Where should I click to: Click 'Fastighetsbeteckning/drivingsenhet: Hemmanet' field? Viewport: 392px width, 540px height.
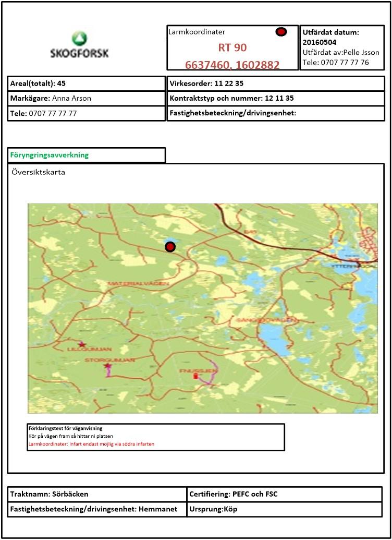coord(97,509)
